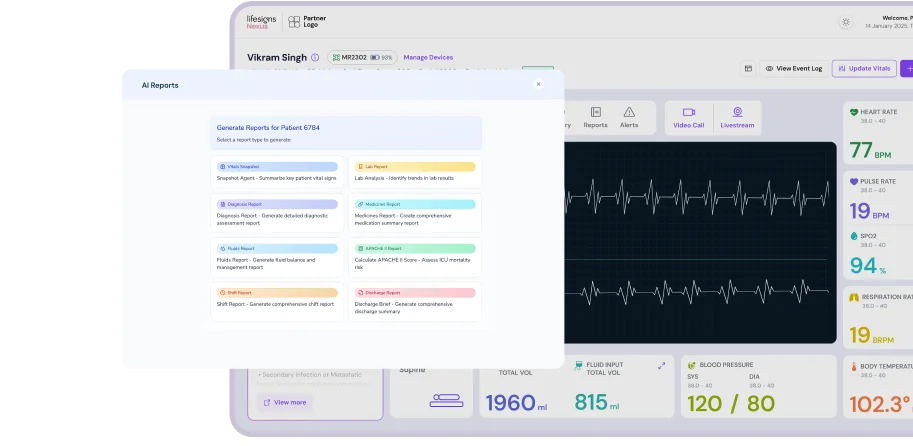The image size is (913, 446).
Task: Click the purple plus button
Action: pyautogui.click(x=907, y=68)
